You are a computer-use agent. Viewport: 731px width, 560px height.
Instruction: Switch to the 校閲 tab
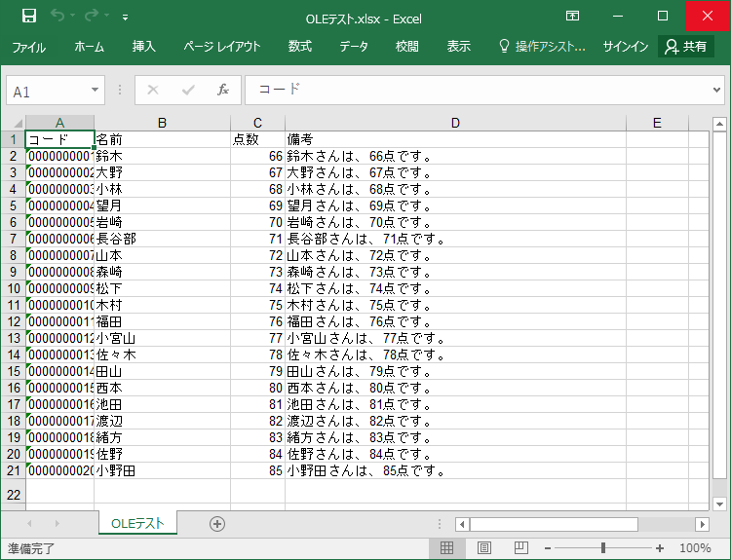coord(407,47)
